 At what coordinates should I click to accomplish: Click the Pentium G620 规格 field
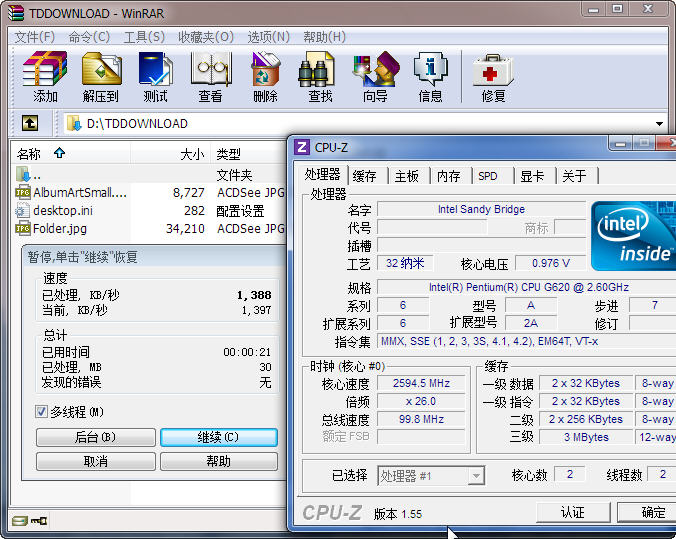tap(527, 287)
